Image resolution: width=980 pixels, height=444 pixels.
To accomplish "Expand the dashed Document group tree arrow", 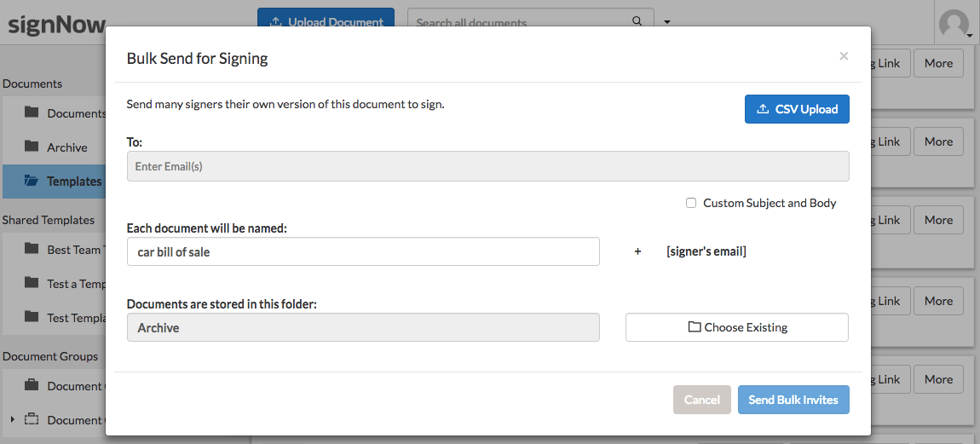I will [x=13, y=419].
